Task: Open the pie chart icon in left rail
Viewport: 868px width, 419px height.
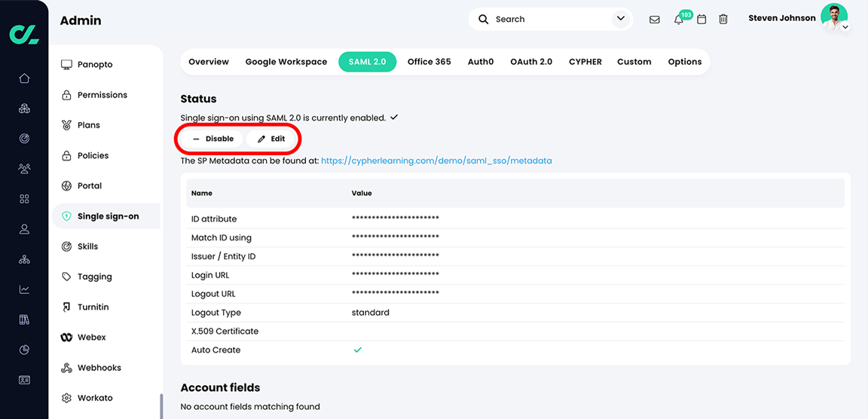Action: (24, 350)
